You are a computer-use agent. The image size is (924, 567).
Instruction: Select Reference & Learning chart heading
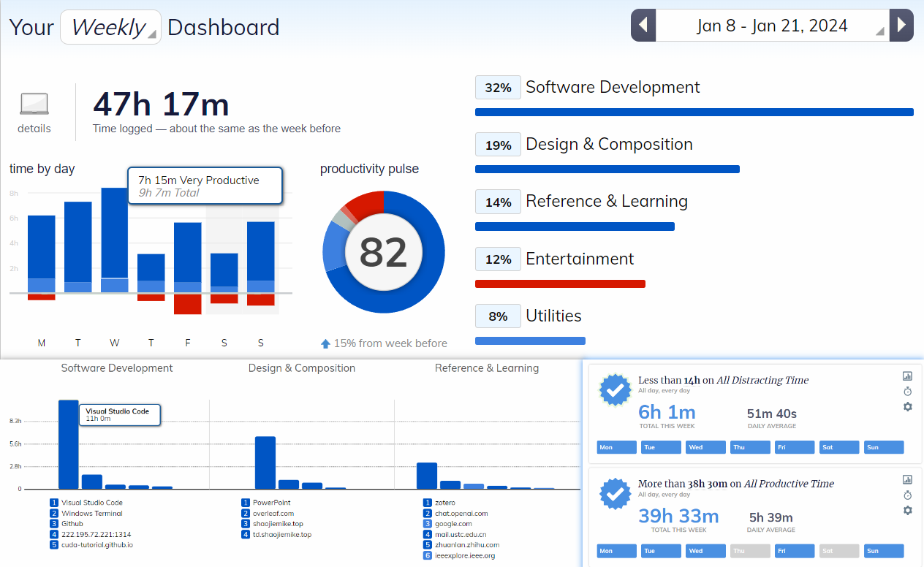tap(487, 368)
